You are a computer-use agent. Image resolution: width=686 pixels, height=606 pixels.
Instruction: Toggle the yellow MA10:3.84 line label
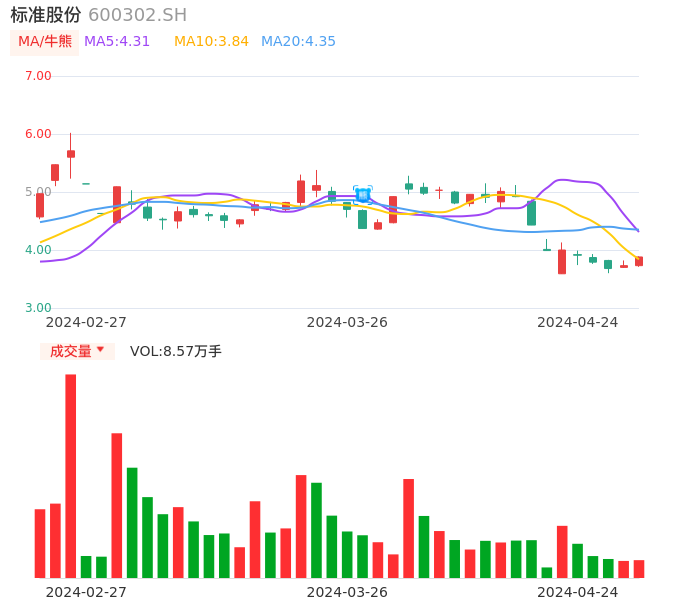coord(211,42)
